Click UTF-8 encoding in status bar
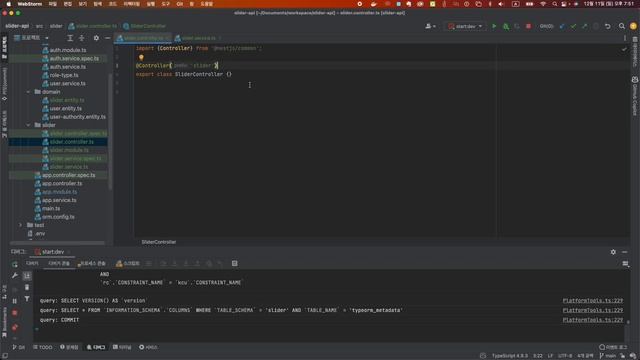This screenshot has height=360, width=640. click(565, 356)
